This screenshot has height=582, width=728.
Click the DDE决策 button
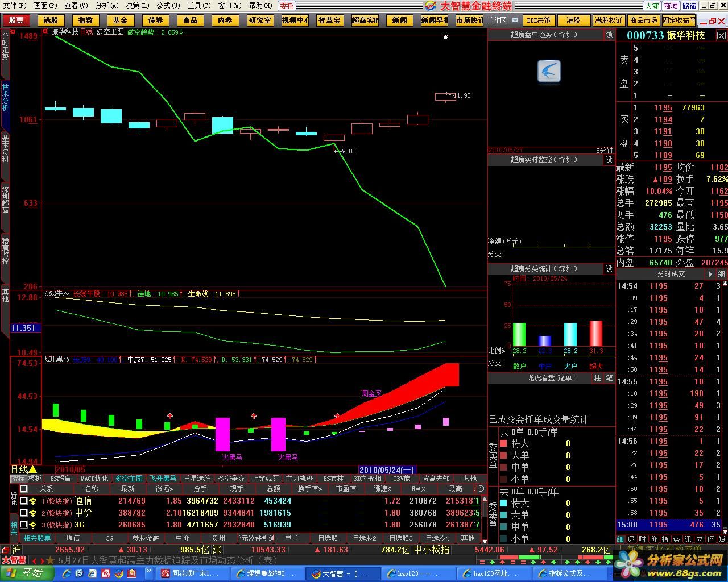coord(537,20)
